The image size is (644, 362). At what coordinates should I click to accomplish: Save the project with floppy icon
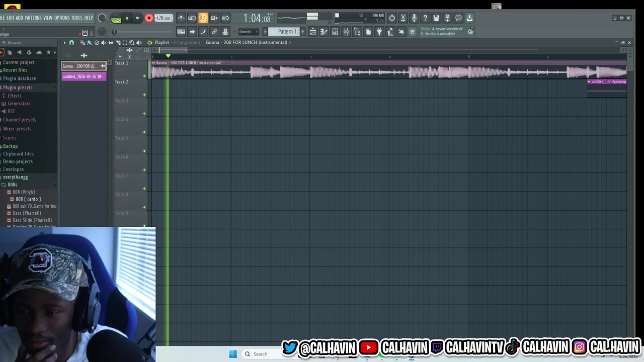pyautogui.click(x=436, y=18)
